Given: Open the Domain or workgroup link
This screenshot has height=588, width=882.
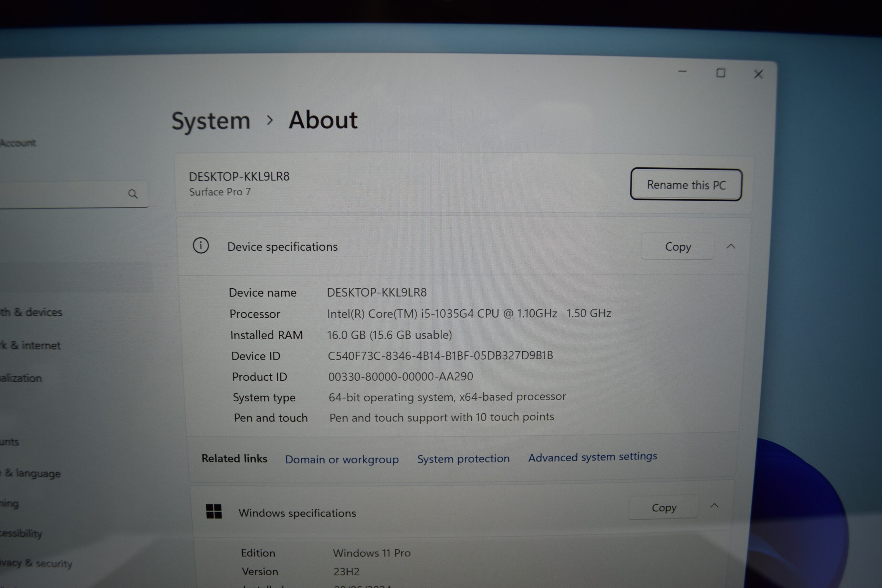Looking at the screenshot, I should coord(342,460).
